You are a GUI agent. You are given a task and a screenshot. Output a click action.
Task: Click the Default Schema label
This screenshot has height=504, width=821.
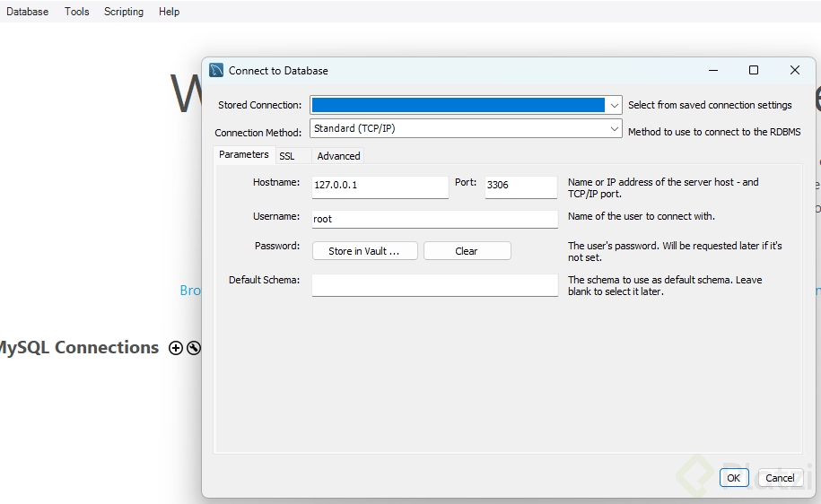click(264, 280)
